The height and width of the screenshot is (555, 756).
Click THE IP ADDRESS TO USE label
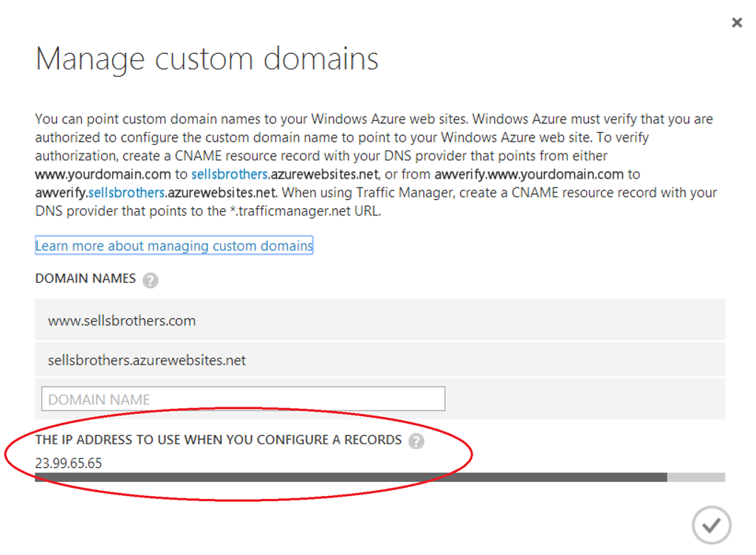(219, 440)
